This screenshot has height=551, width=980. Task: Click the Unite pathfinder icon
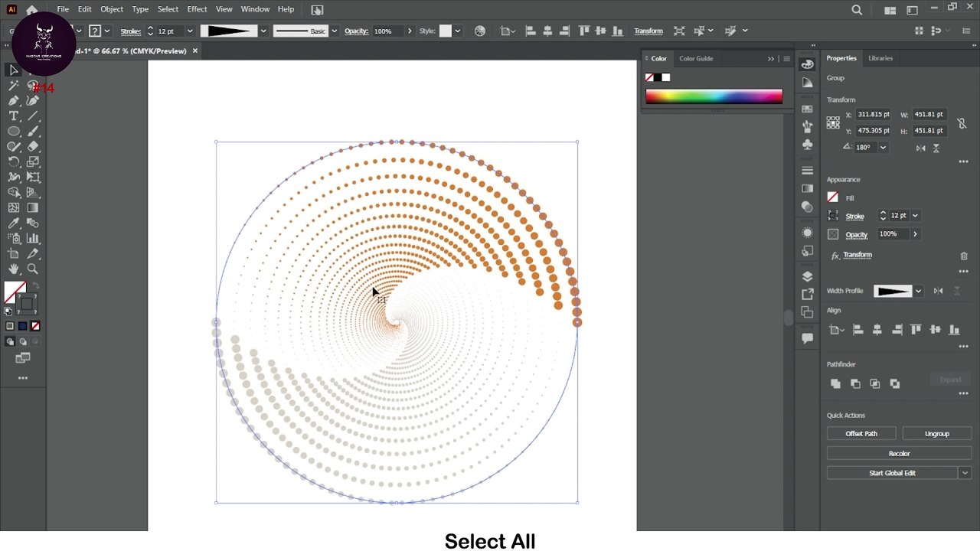click(835, 383)
